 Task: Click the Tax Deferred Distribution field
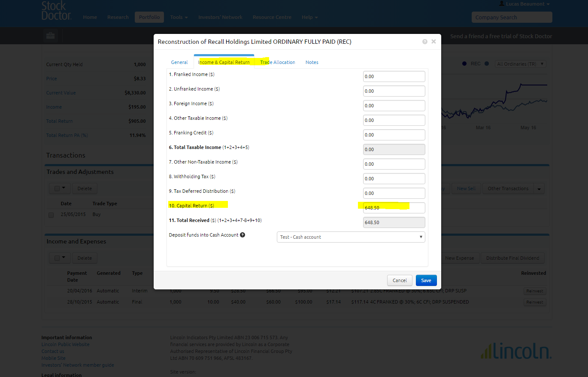(x=394, y=193)
